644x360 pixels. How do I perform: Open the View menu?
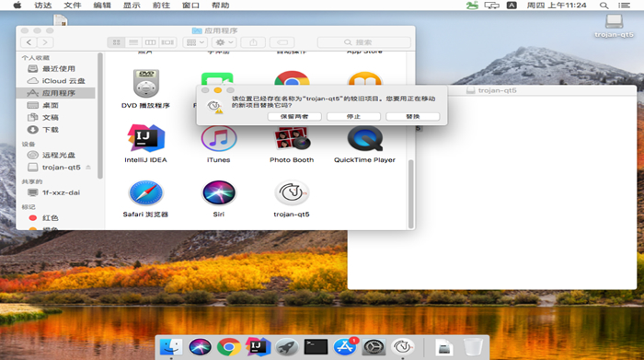[x=132, y=6]
